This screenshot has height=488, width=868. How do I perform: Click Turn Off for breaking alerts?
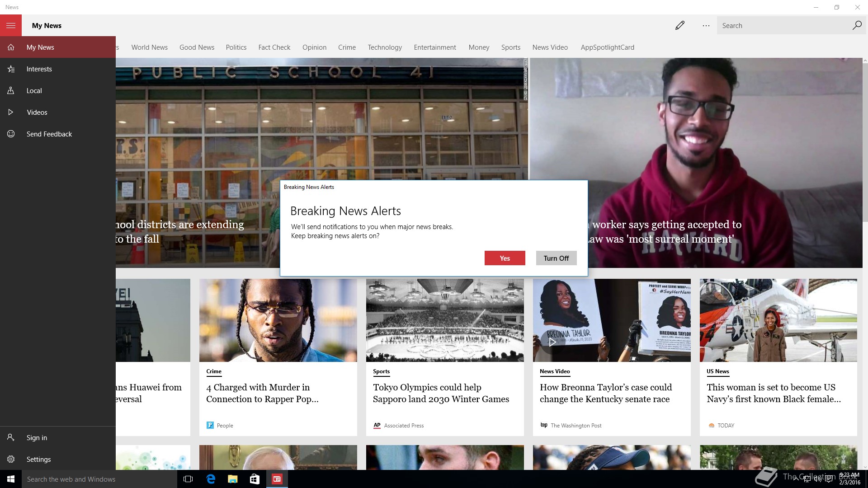tap(556, 258)
